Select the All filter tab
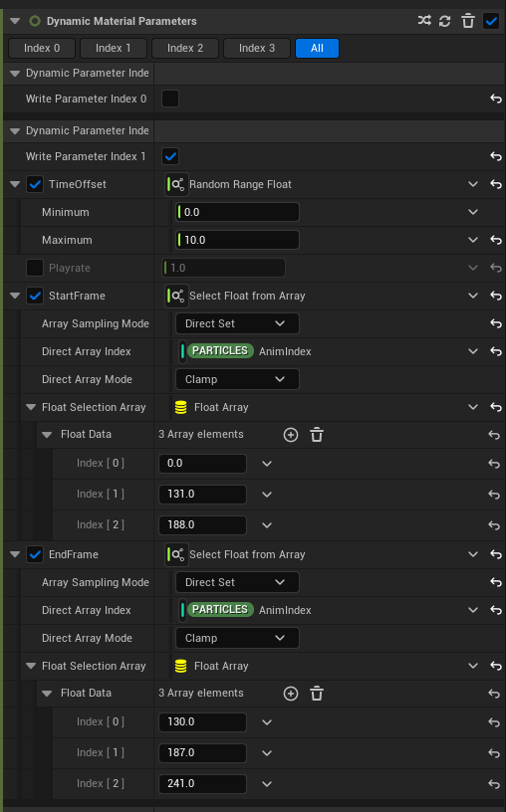Screen dimensions: 506x812 [317, 48]
